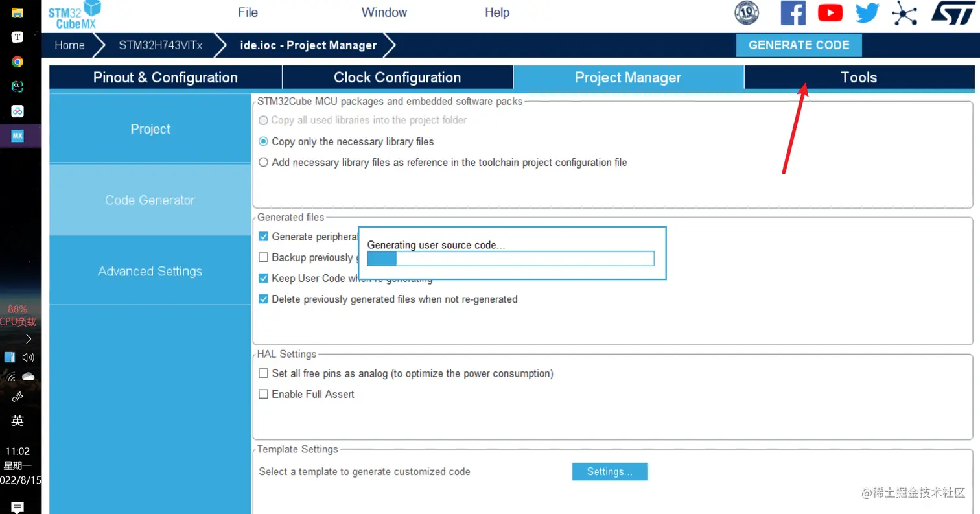Click the ST community network icon
Screen dimensions: 980x514
[x=905, y=13]
